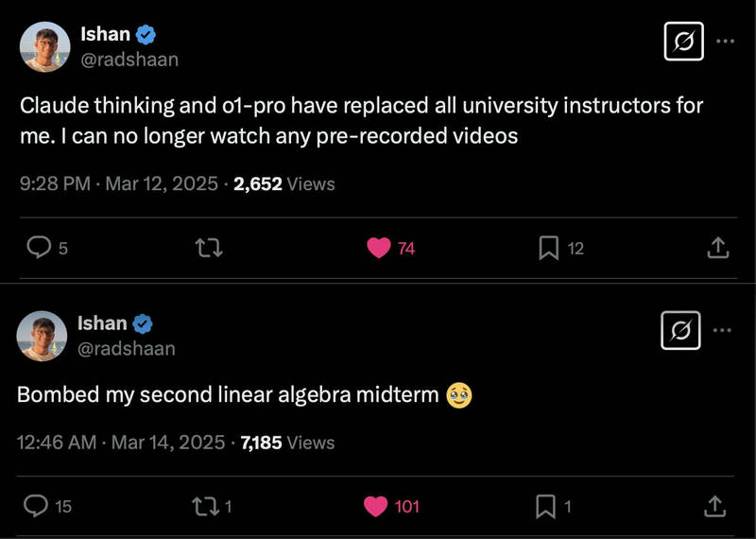Share the midterm tweet via share icon

714,506
